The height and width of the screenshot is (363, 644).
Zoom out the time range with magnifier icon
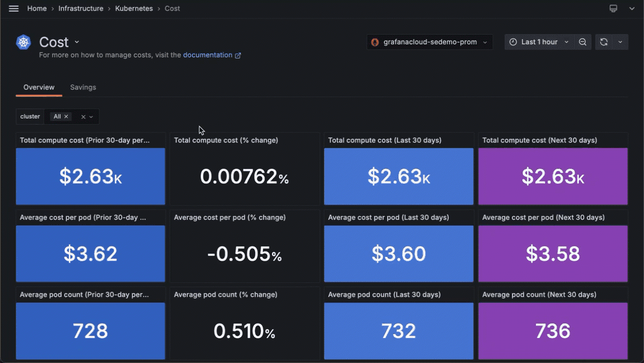(x=583, y=42)
